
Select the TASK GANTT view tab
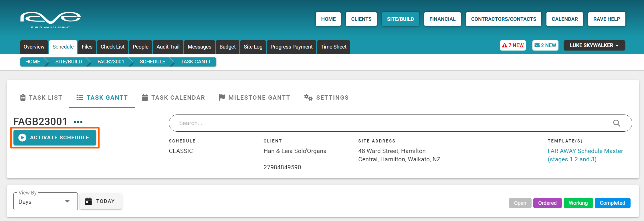pyautogui.click(x=102, y=98)
